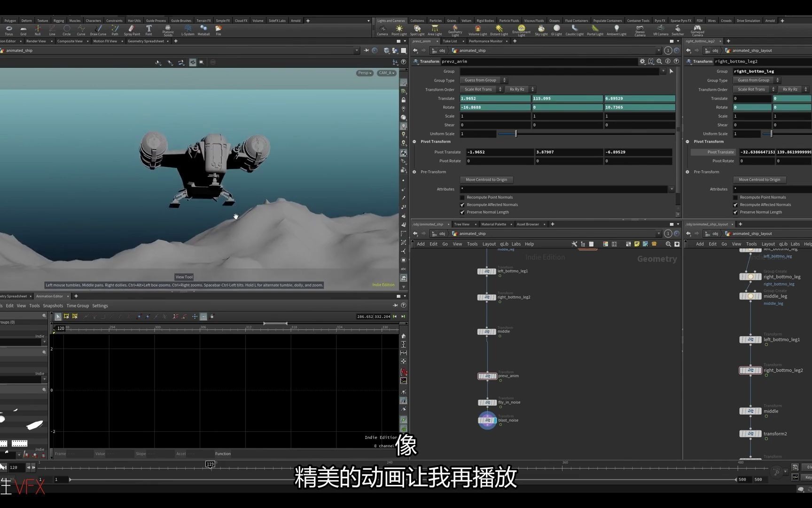812x508 pixels.
Task: Switch to Geometry Spreadsheet tab
Action: pyautogui.click(x=146, y=41)
